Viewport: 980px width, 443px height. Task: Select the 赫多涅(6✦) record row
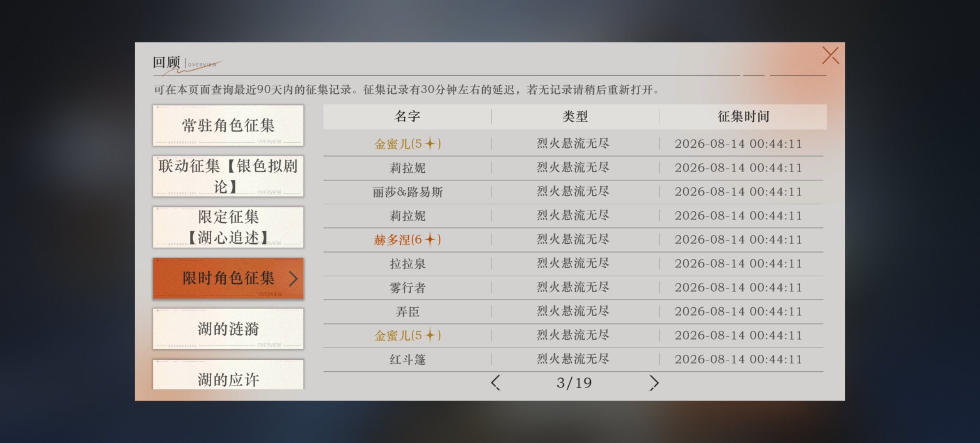[573, 240]
